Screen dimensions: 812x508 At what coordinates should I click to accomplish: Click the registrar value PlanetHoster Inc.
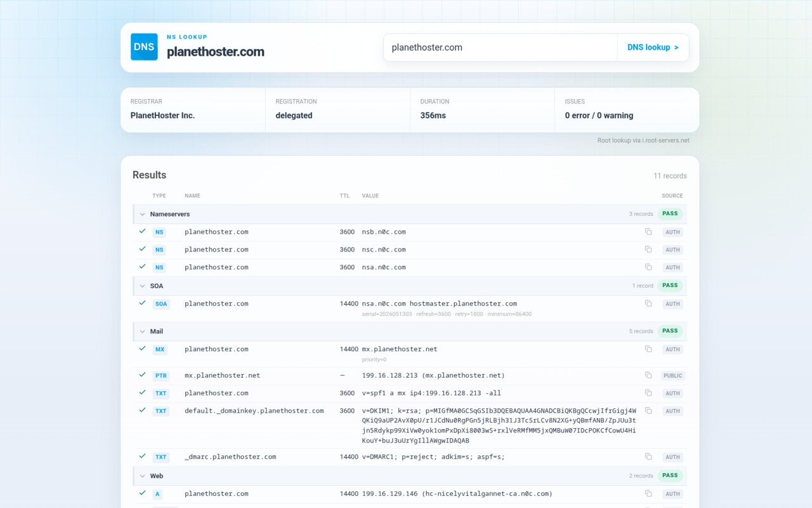coord(162,116)
